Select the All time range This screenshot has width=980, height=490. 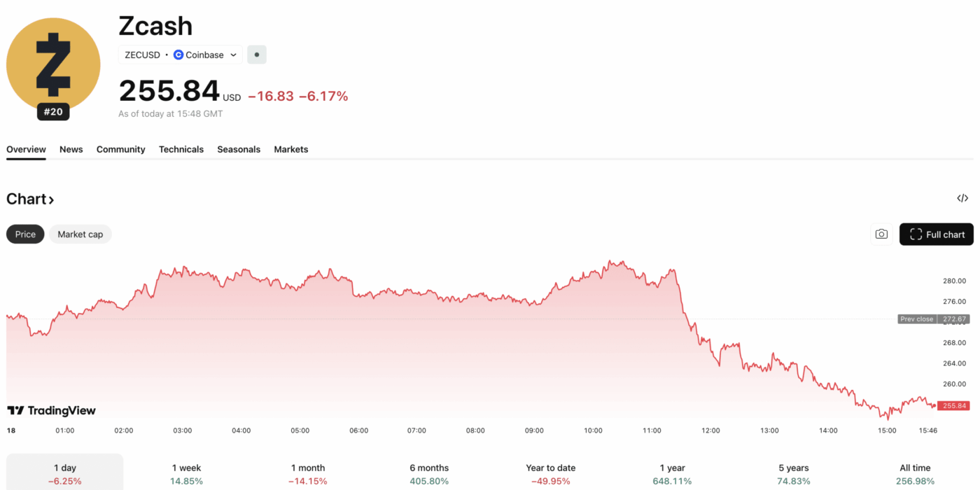[915, 474]
